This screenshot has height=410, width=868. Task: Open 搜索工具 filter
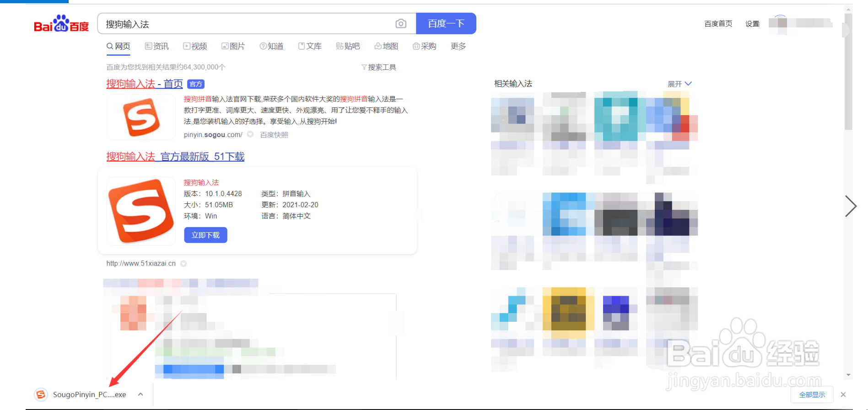click(379, 67)
